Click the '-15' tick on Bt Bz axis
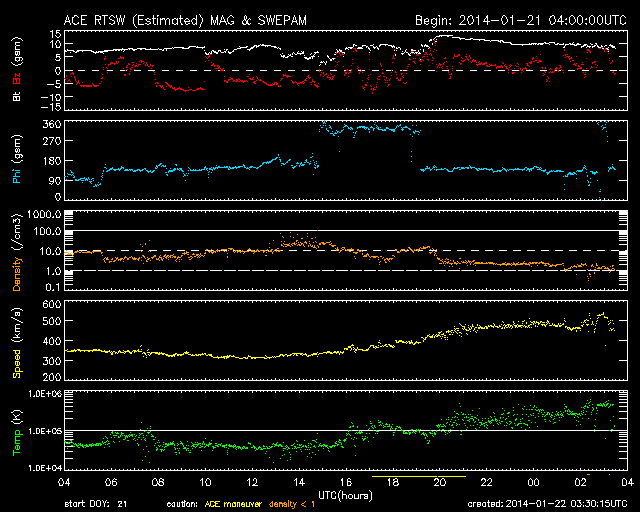 click(x=51, y=107)
